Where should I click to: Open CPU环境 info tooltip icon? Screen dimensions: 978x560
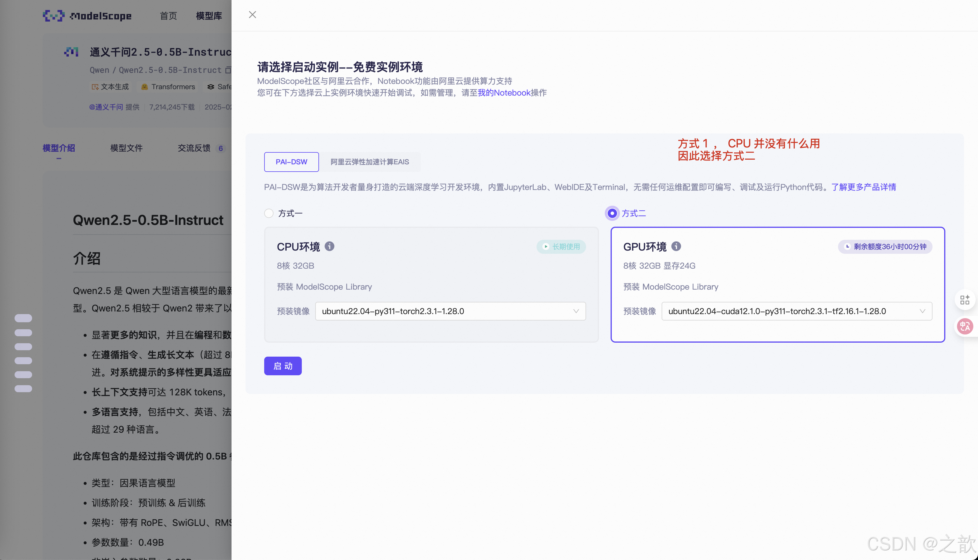(329, 246)
